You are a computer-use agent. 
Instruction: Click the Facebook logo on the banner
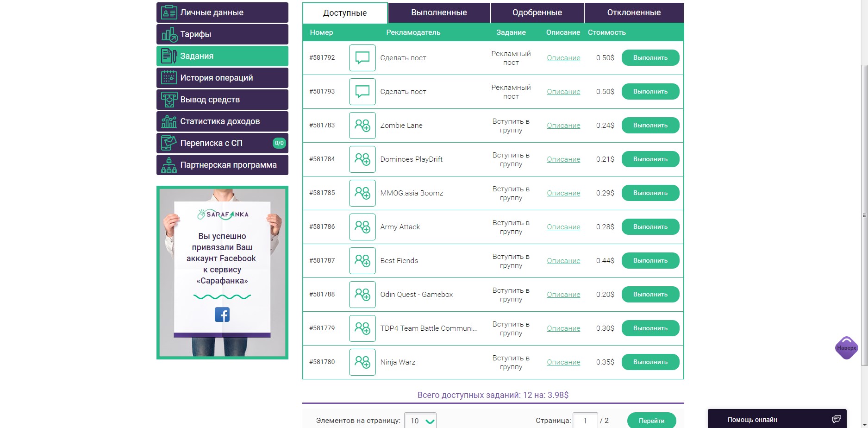(222, 315)
